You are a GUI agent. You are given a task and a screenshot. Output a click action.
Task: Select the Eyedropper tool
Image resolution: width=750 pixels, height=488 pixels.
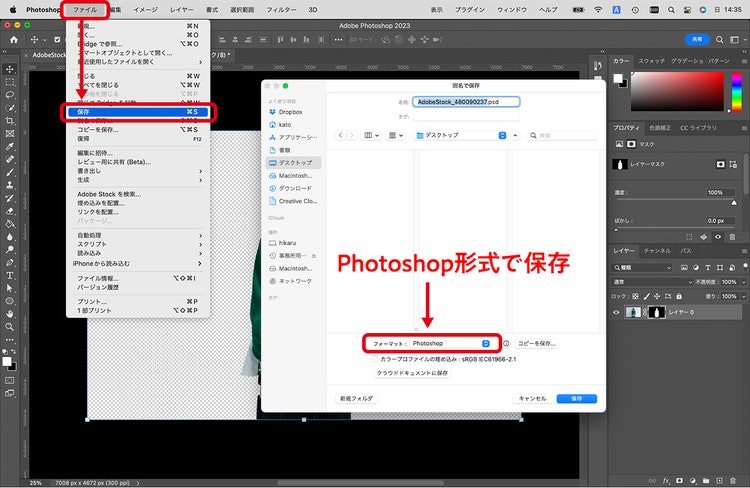pos(10,147)
